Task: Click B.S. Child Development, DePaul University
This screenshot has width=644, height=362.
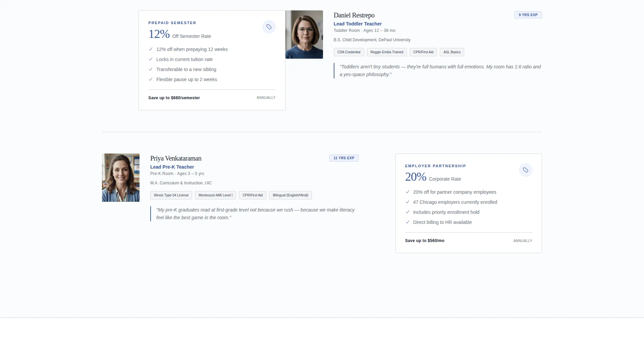Action: pyautogui.click(x=372, y=40)
